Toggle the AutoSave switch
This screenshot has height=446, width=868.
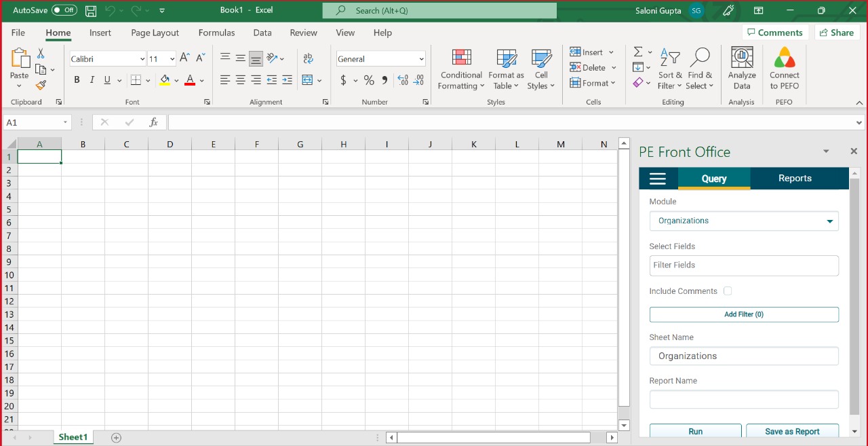tap(64, 10)
